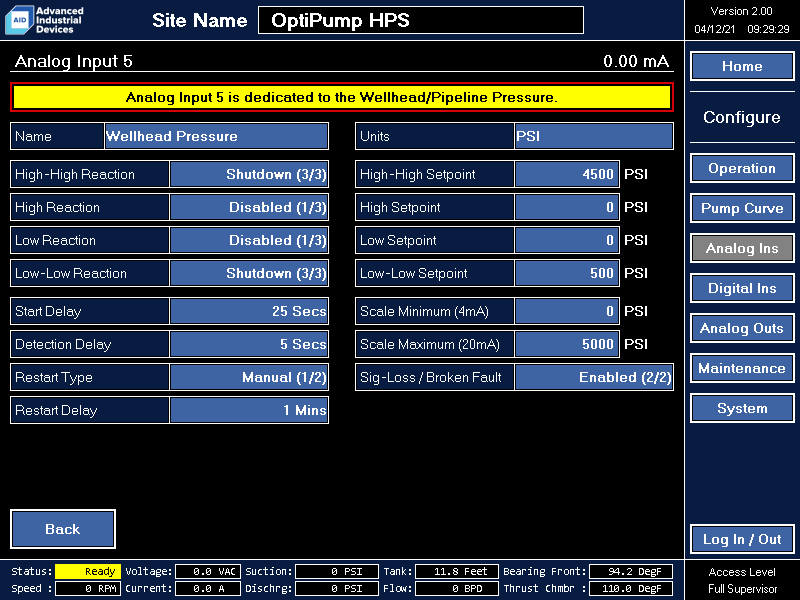Click the date and time 04/12/21 09:29:29
Image resolution: width=800 pixels, height=600 pixels.
point(741,29)
